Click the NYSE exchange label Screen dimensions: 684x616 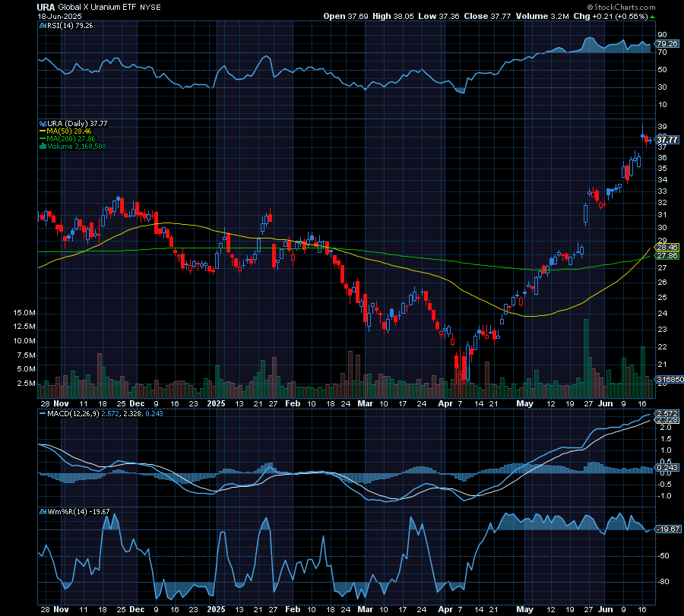pos(151,7)
